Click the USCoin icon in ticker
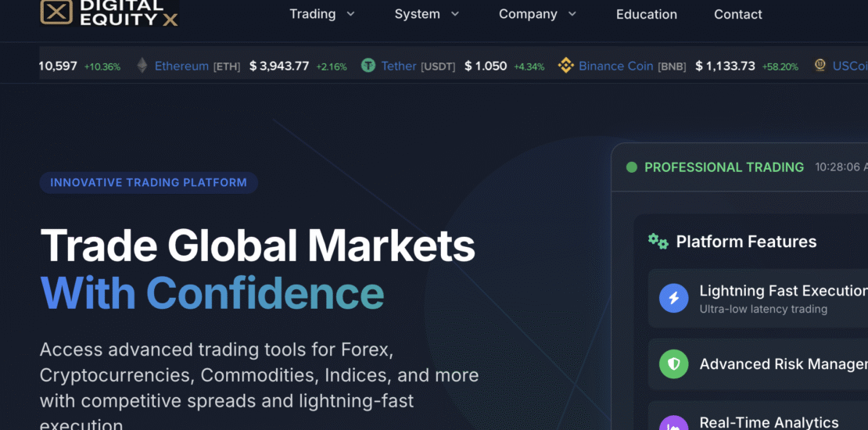This screenshot has width=868, height=430. click(x=820, y=66)
